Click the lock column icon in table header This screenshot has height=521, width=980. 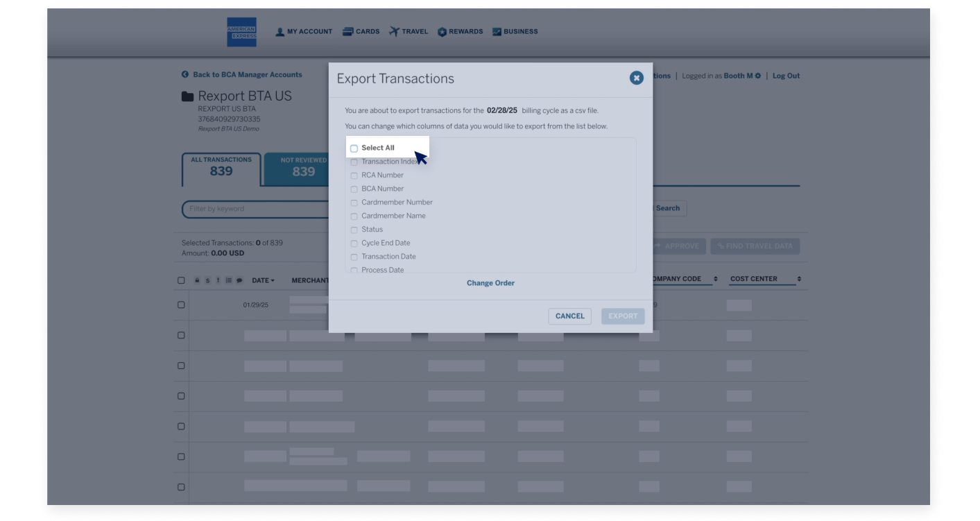197,280
